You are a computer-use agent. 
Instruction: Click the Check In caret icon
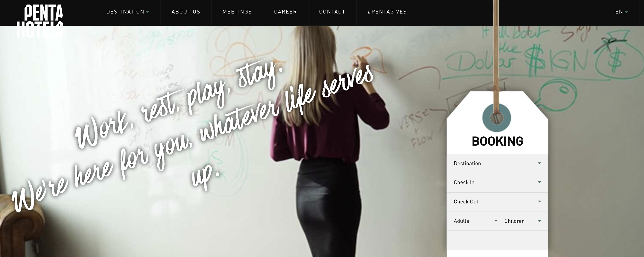coord(539,182)
